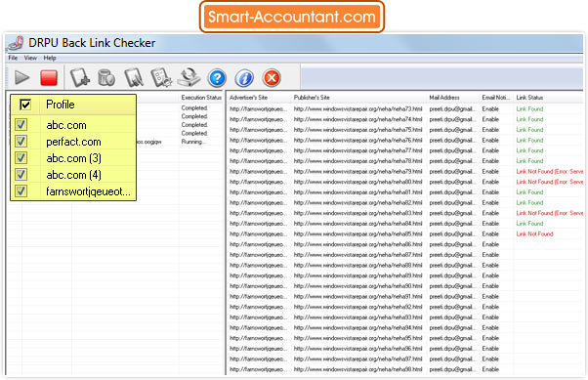Stop the running check with red Stop icon
588x380 pixels.
(49, 78)
